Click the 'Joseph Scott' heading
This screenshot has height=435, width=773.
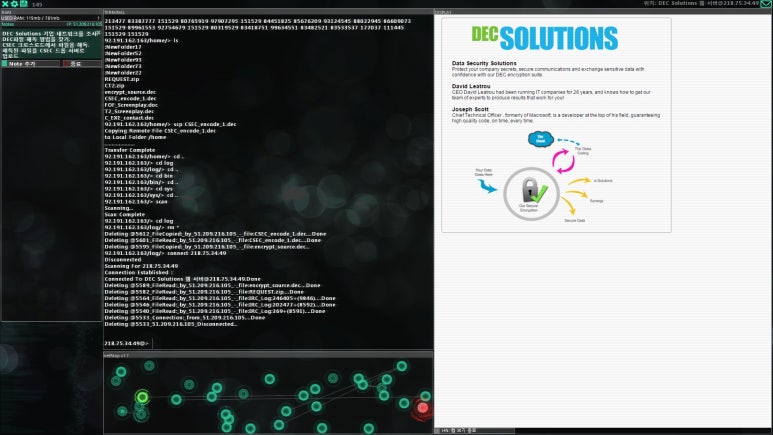click(470, 109)
